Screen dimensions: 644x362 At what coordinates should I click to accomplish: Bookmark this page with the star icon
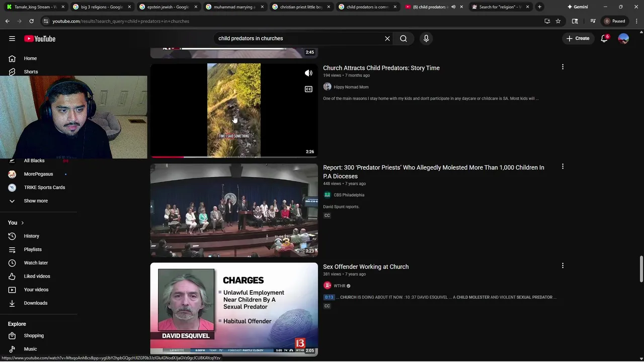558,21
